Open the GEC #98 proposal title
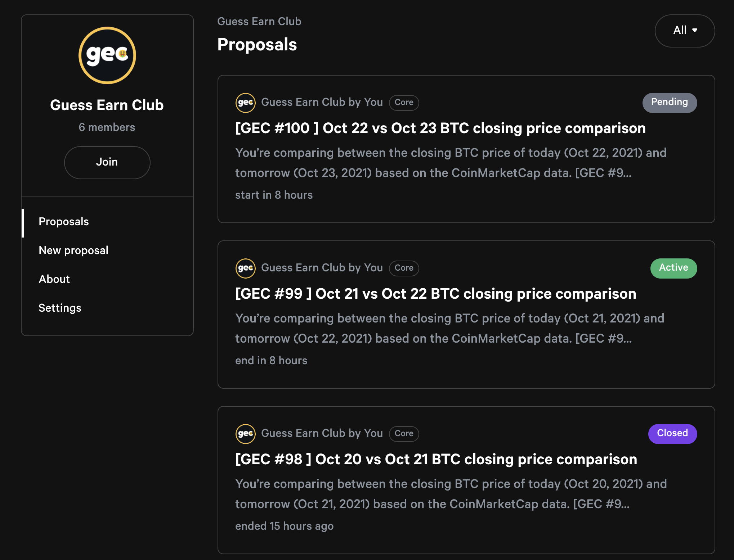The width and height of the screenshot is (734, 560). 436,459
